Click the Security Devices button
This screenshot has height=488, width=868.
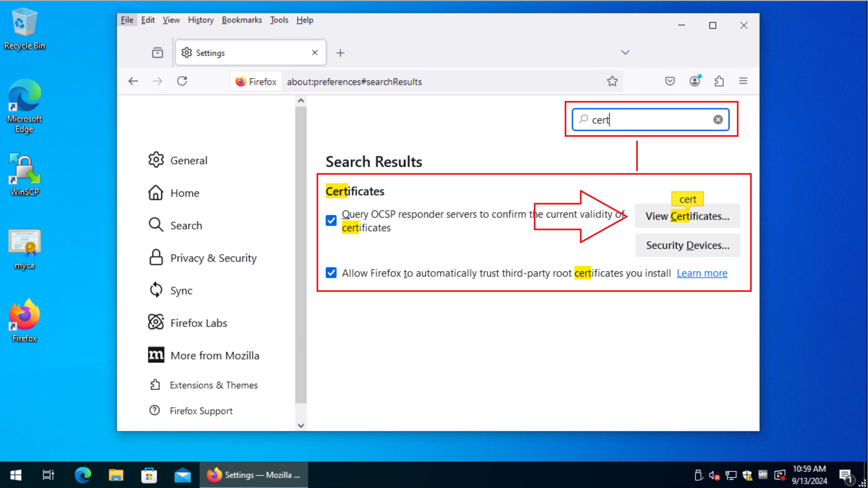tap(687, 245)
